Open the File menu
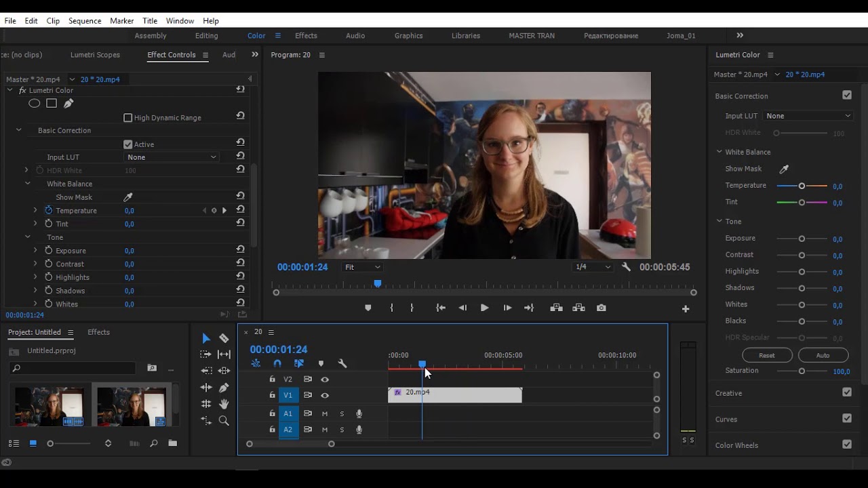Image resolution: width=868 pixels, height=488 pixels. click(x=10, y=21)
